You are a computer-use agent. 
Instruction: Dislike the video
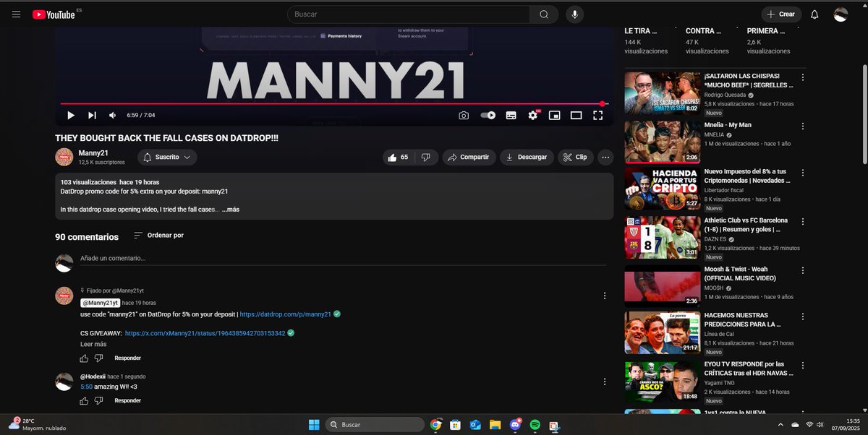pos(426,157)
